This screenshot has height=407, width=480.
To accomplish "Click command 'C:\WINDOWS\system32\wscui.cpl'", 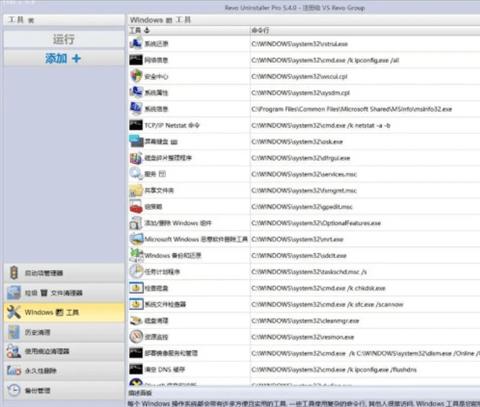I will pos(299,77).
